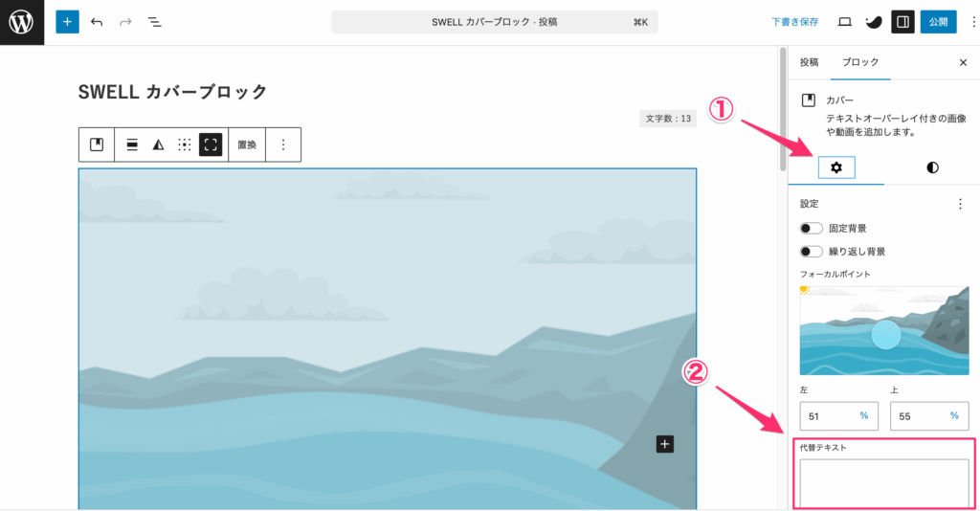Open 設定 panel options menu
Viewport: 980px width, 511px height.
tap(960, 204)
